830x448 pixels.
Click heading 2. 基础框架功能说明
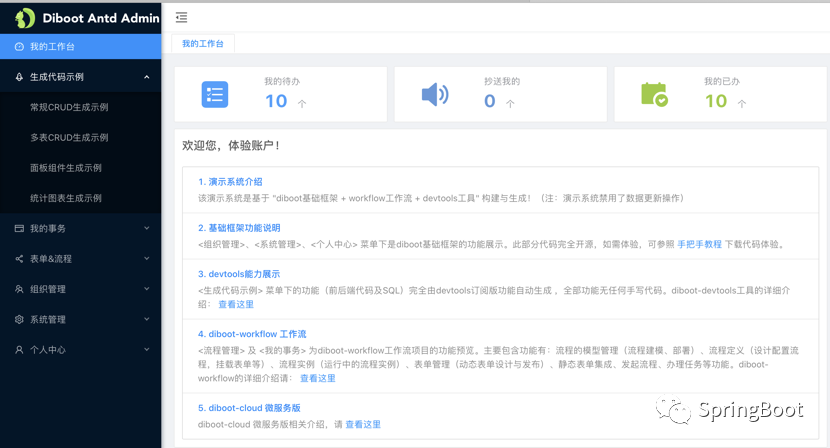(x=239, y=228)
